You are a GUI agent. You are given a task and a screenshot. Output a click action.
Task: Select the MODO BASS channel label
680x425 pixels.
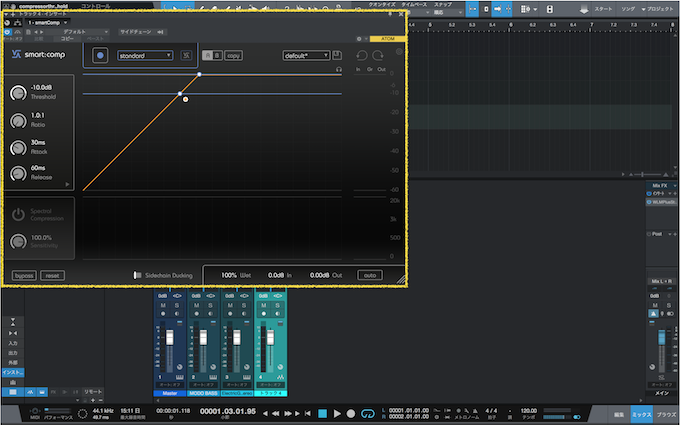pos(203,393)
